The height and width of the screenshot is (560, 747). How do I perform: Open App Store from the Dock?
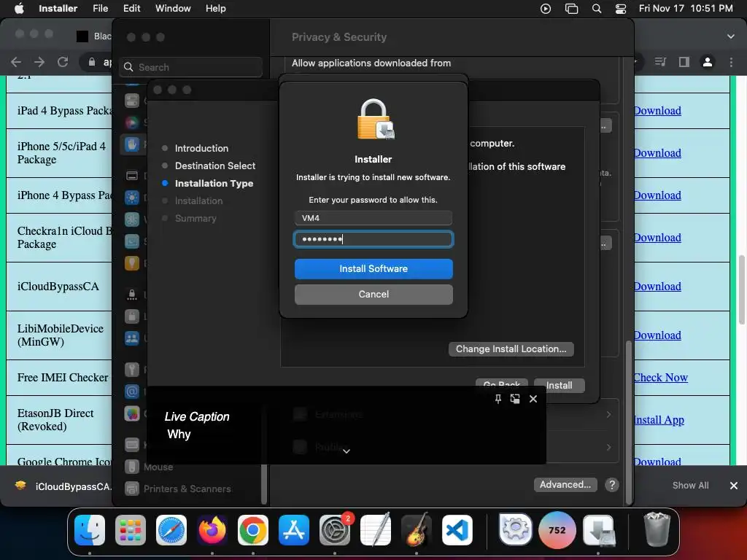pyautogui.click(x=294, y=530)
